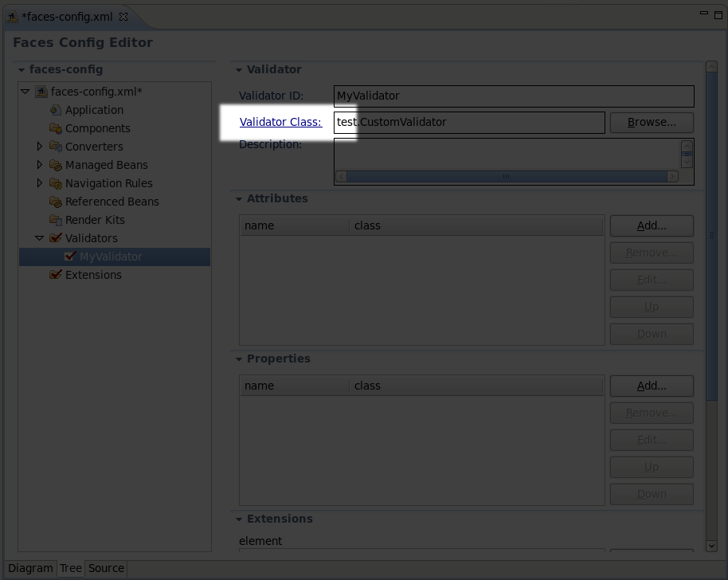Click the faces-config.xml file icon in the tree
The width and height of the screenshot is (728, 580).
41,92
